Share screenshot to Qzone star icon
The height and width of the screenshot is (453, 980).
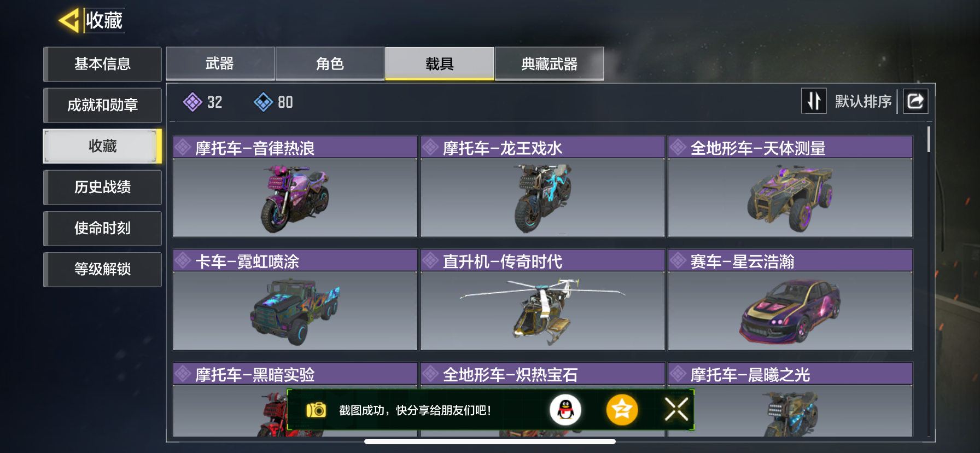pos(622,410)
